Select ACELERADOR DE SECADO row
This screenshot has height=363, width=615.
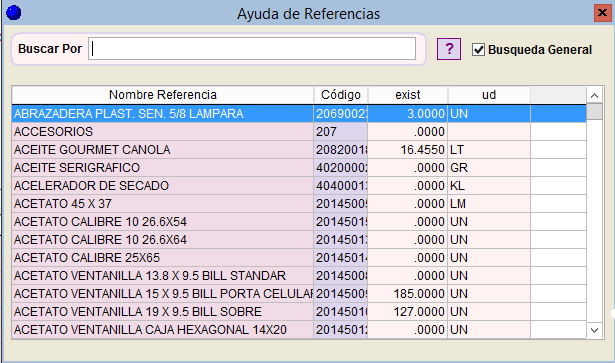point(299,186)
